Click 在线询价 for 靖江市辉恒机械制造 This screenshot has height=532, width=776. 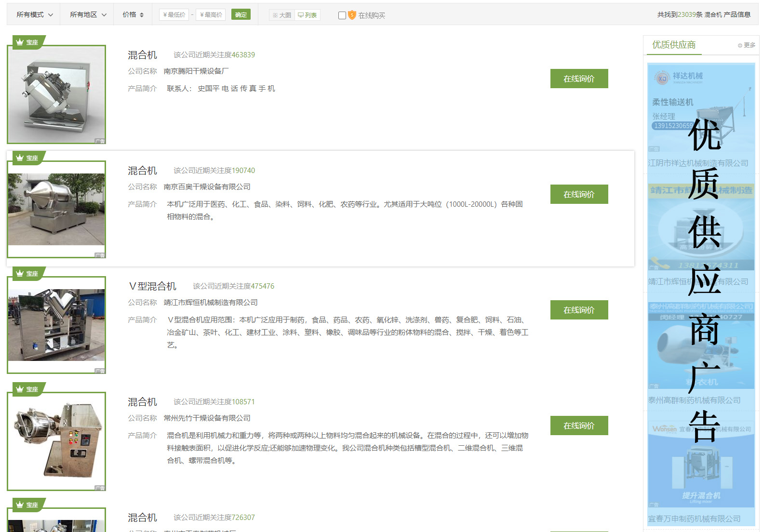579,310
